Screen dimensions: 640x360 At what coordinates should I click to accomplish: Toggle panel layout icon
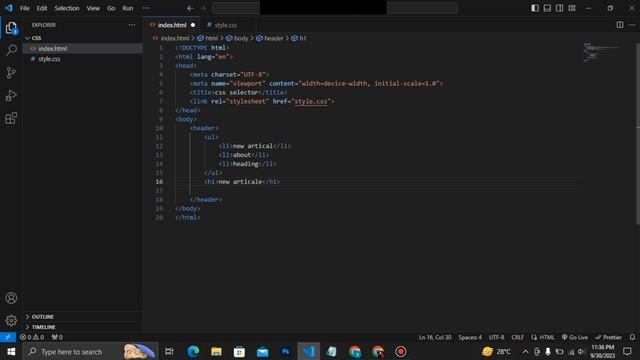point(547,8)
